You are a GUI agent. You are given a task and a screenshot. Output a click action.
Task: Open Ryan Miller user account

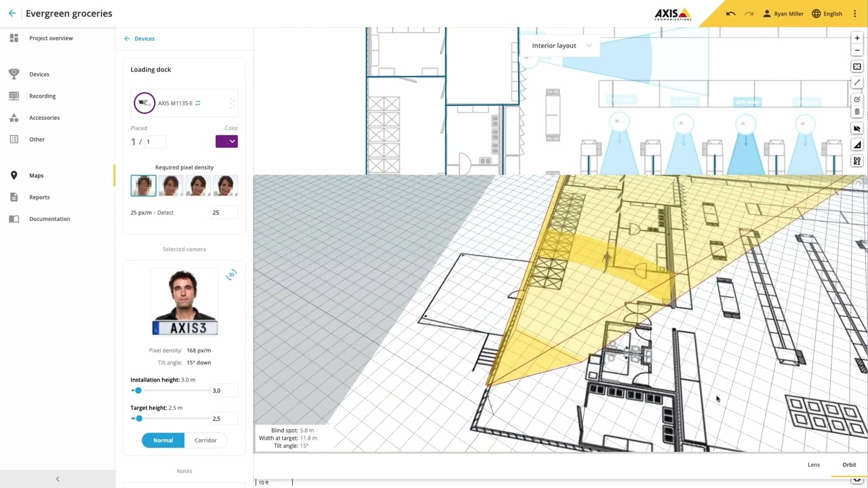(x=783, y=14)
